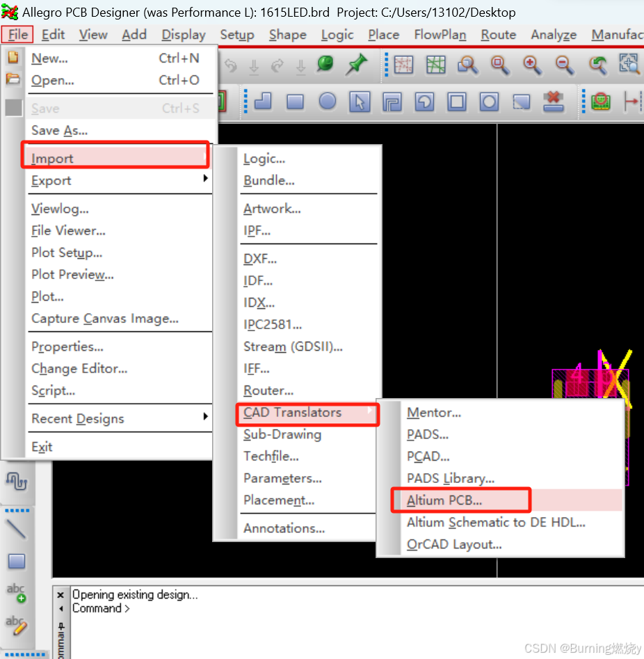Click the Zoom Selection crosshair icon
This screenshot has width=644, height=659.
click(629, 64)
